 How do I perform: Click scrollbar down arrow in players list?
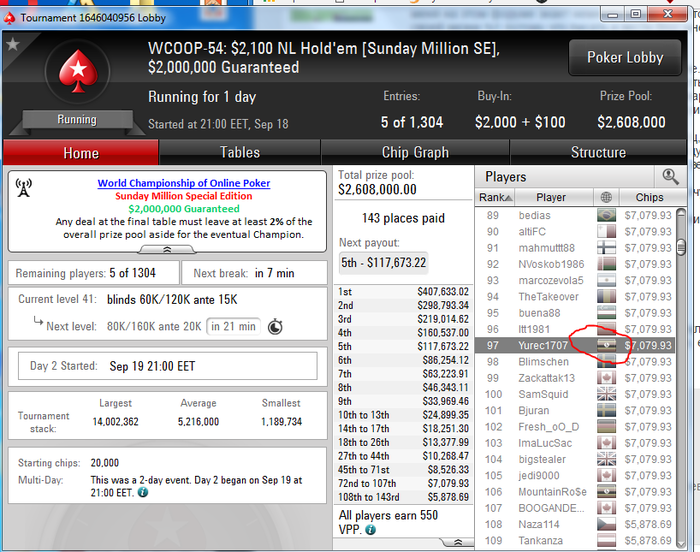681,544
